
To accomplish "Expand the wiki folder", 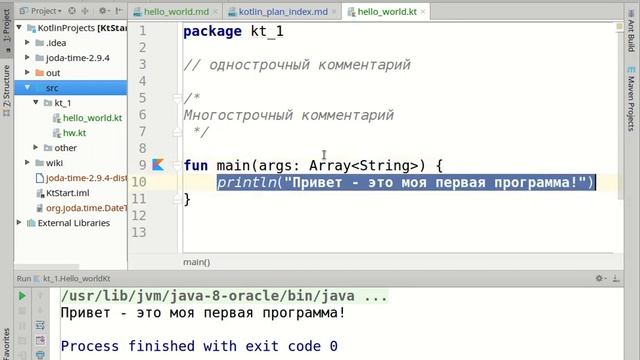I will (x=27, y=162).
